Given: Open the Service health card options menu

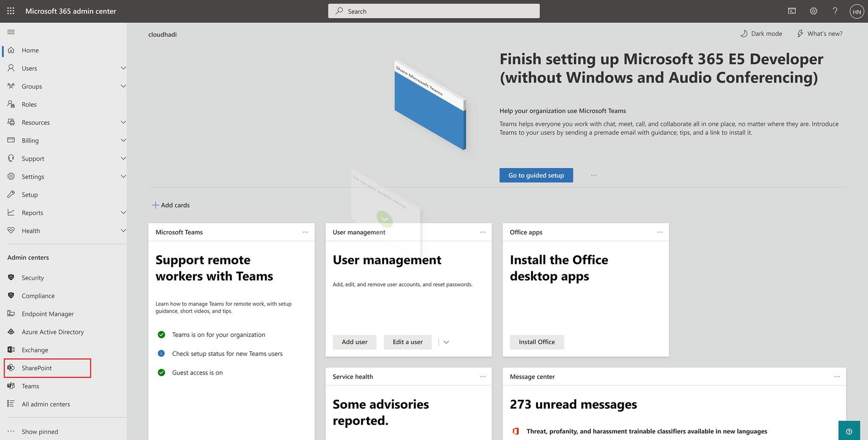Looking at the screenshot, I should (483, 376).
